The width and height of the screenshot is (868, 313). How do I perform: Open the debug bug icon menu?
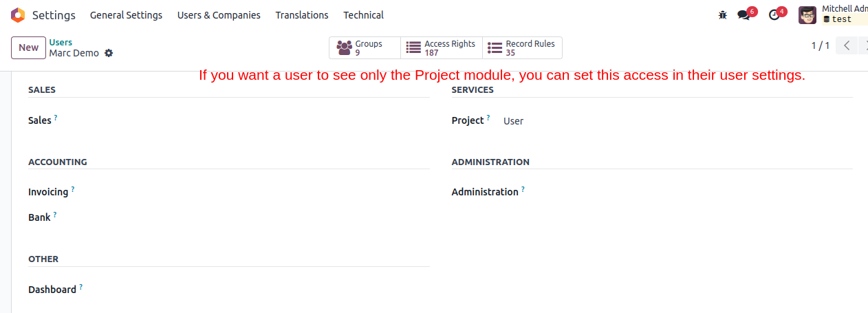click(x=722, y=15)
